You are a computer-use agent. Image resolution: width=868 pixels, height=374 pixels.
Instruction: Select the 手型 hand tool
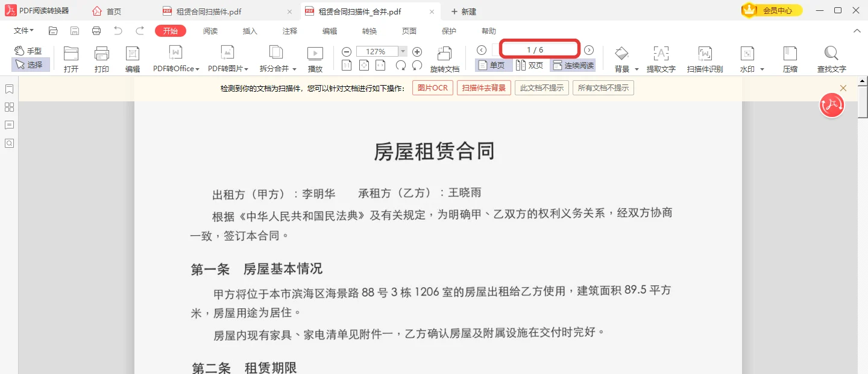pos(28,51)
